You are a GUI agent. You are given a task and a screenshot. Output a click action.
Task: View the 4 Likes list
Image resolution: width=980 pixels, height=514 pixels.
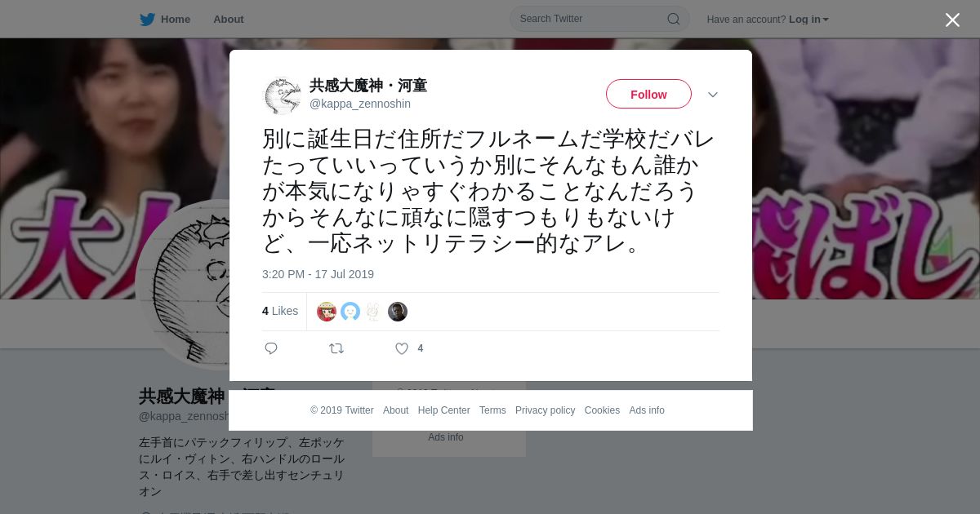pyautogui.click(x=280, y=311)
